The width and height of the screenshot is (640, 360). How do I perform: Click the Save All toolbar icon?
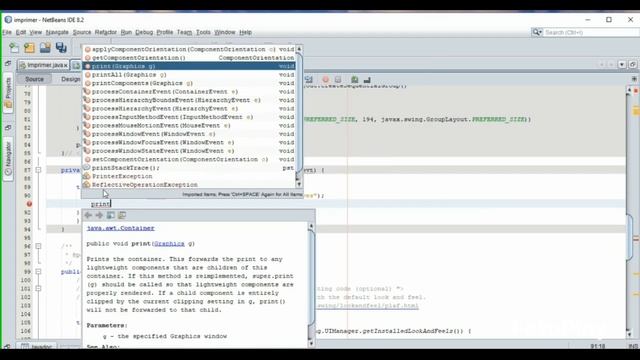pos(61,48)
